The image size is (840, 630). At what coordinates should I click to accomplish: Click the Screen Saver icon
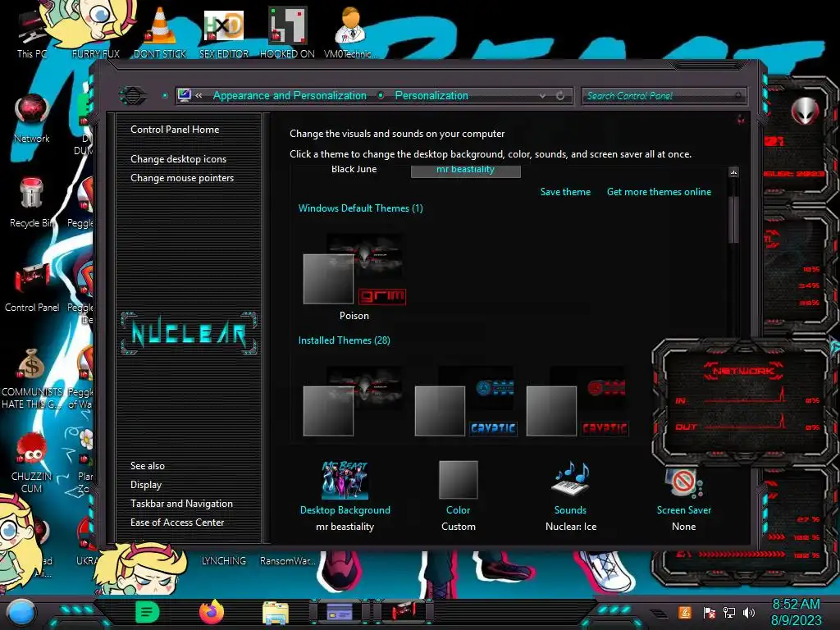(684, 481)
